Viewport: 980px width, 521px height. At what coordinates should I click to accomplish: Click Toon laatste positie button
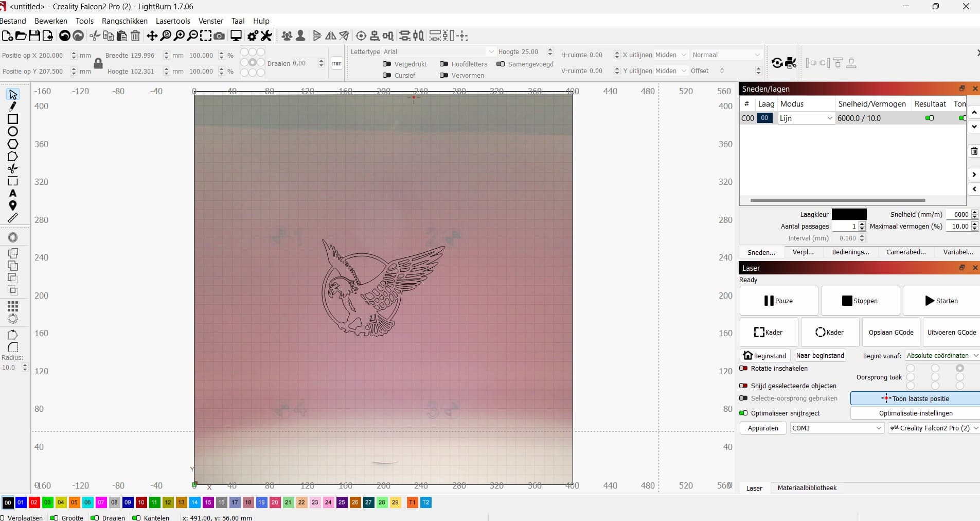pos(915,398)
